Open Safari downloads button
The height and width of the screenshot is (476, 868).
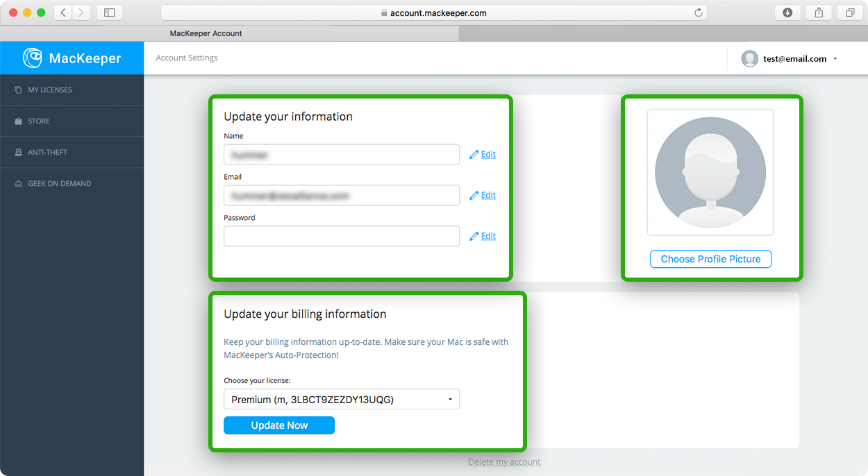pyautogui.click(x=787, y=12)
